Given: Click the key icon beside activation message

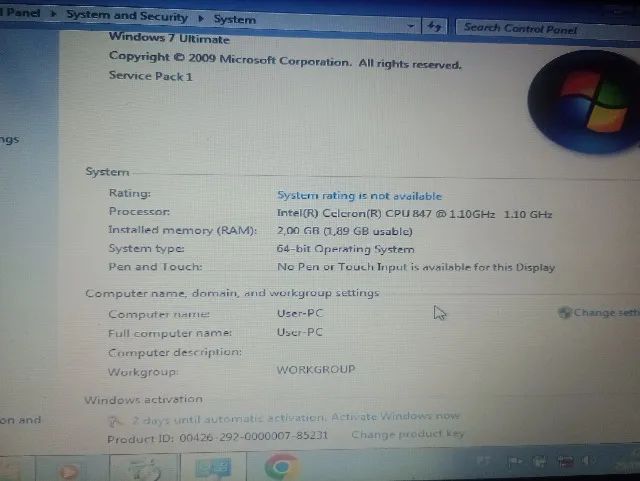Looking at the screenshot, I should click(116, 421).
